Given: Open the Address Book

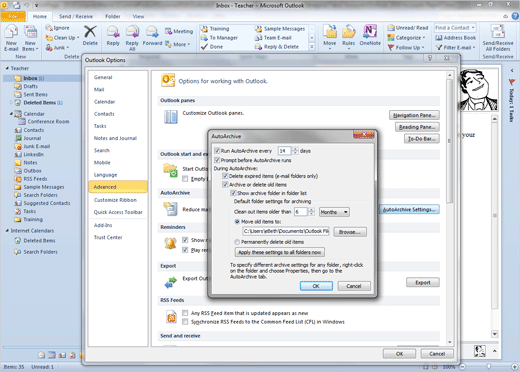Looking at the screenshot, I should 456,38.
